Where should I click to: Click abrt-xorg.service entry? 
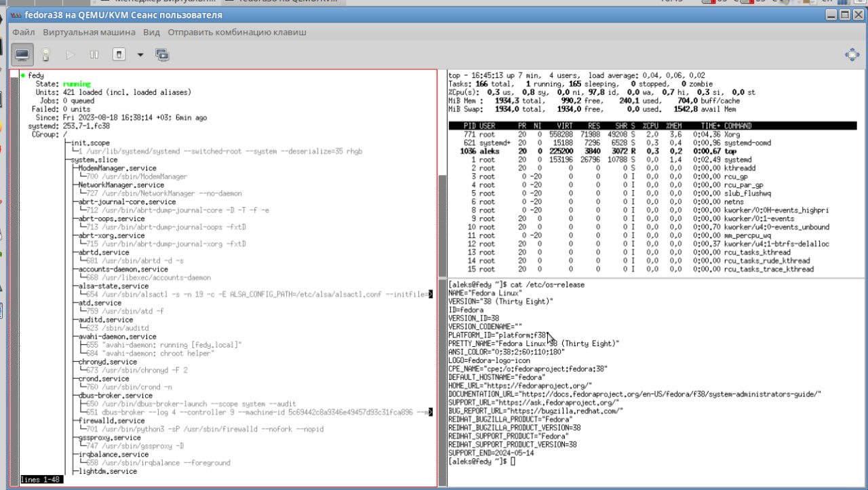coord(112,235)
